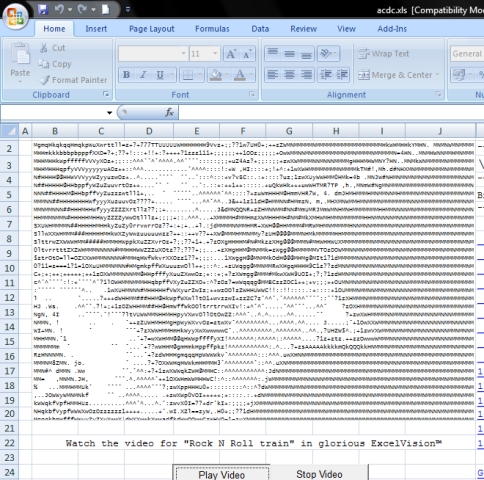This screenshot has height=480, width=484.
Task: Decrease the cell indent
Action: point(326,75)
